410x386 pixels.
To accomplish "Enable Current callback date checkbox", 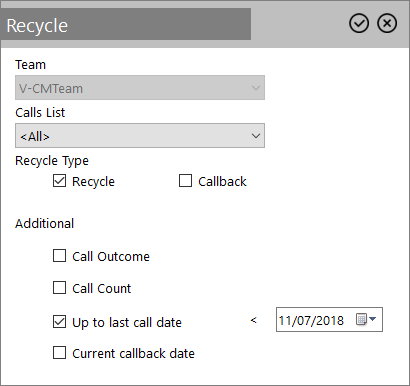I will click(59, 353).
